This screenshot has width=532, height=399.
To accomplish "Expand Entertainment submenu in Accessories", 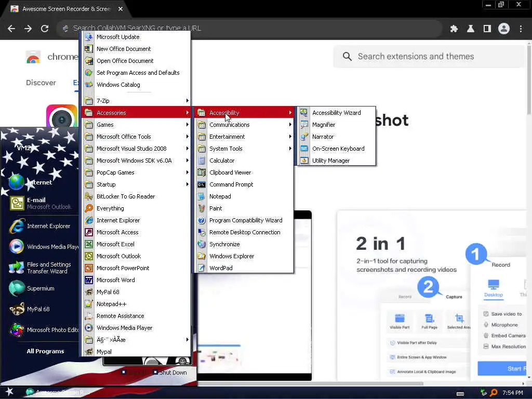I will point(244,137).
